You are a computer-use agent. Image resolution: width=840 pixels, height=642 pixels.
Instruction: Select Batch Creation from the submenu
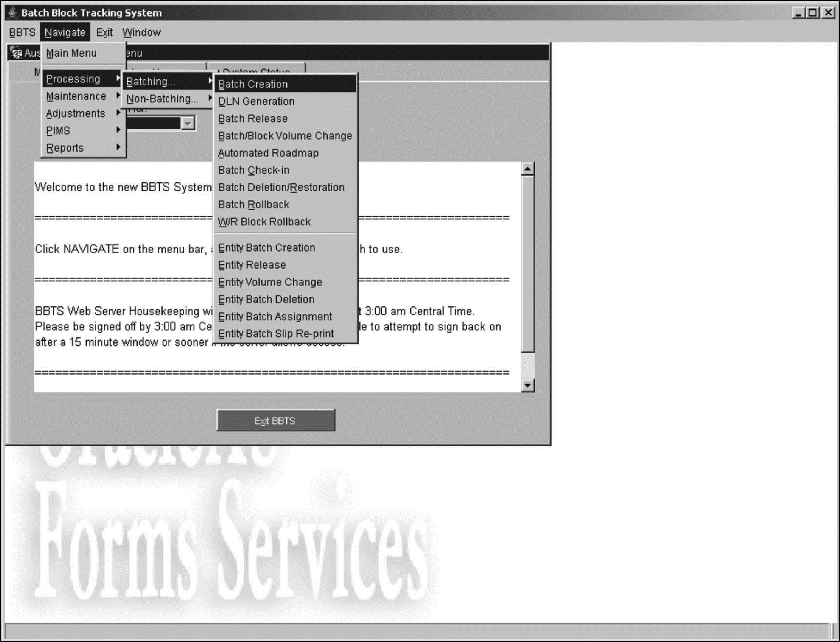253,84
